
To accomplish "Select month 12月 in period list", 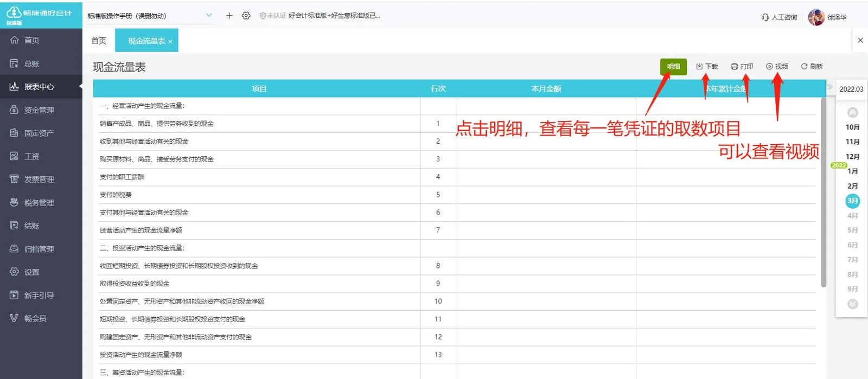I will [x=853, y=156].
